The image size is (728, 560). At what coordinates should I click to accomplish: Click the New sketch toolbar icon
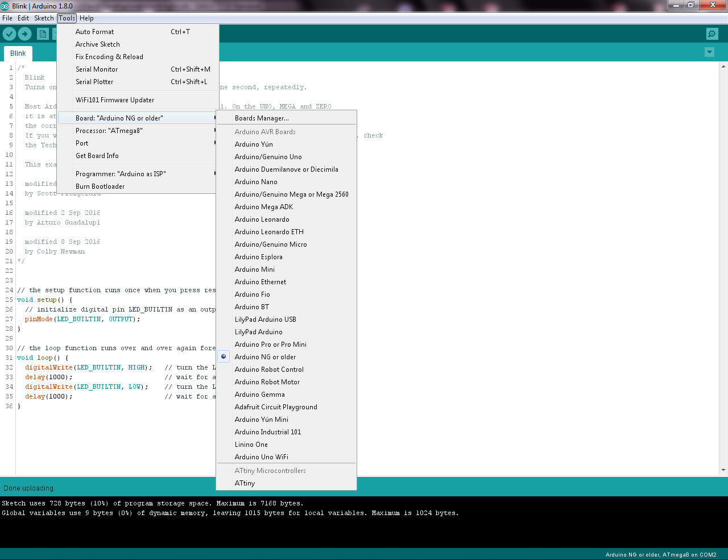(x=43, y=34)
